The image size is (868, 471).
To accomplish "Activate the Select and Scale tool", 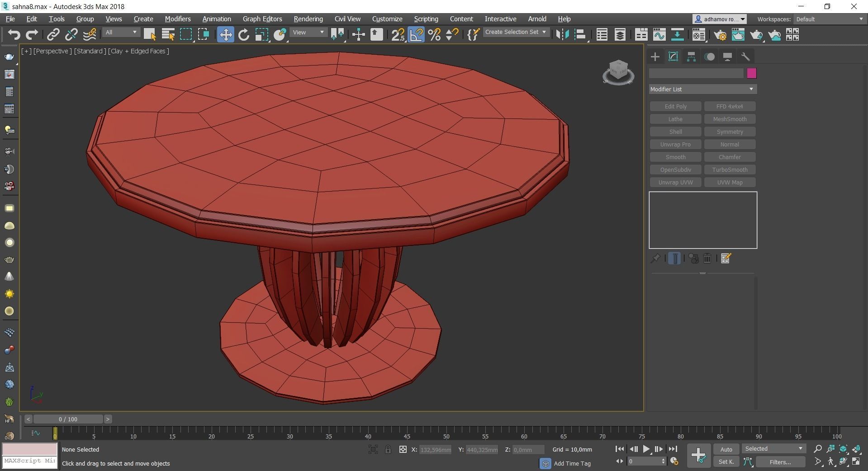I will coord(261,35).
